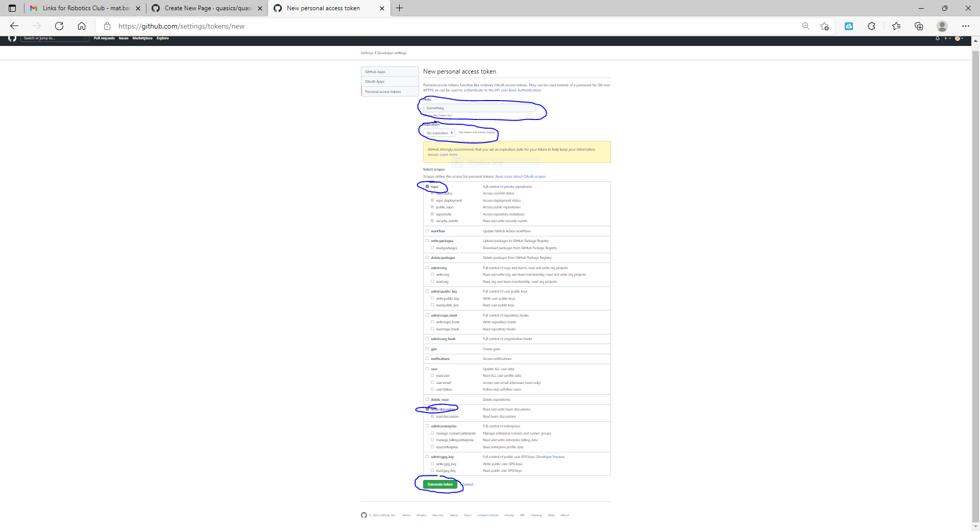
Task: Open the authenticate to the API link
Action: tap(502, 90)
